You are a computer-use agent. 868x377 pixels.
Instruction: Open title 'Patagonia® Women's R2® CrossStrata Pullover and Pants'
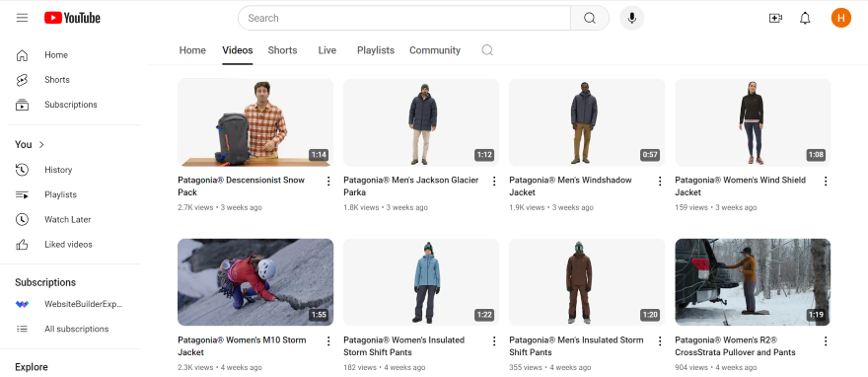[x=735, y=346]
